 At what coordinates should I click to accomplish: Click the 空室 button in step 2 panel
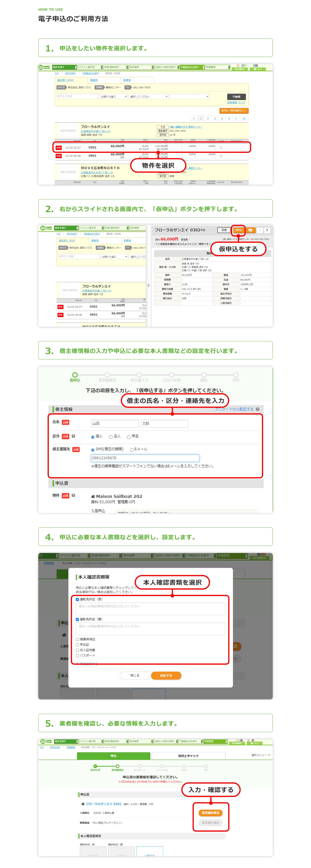(224, 230)
